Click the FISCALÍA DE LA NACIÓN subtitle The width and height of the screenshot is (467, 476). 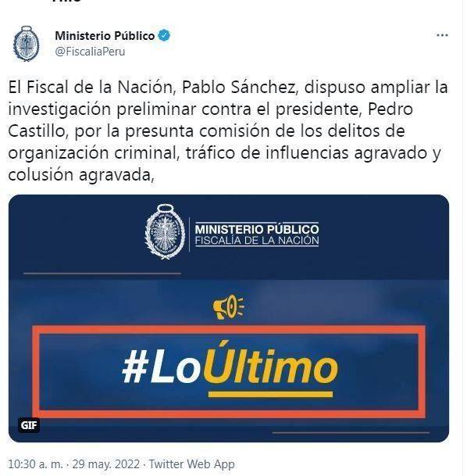tap(257, 241)
